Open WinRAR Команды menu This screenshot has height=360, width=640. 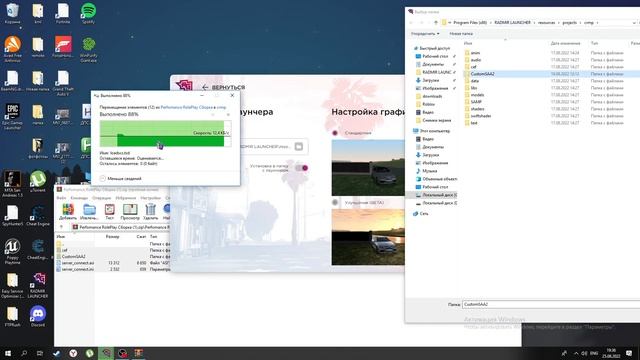click(79, 198)
